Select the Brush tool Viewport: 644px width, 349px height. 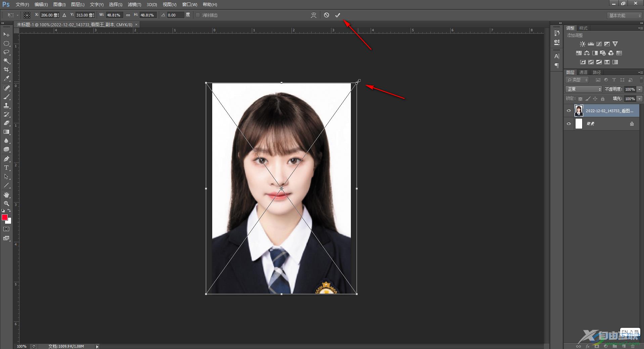click(x=6, y=97)
